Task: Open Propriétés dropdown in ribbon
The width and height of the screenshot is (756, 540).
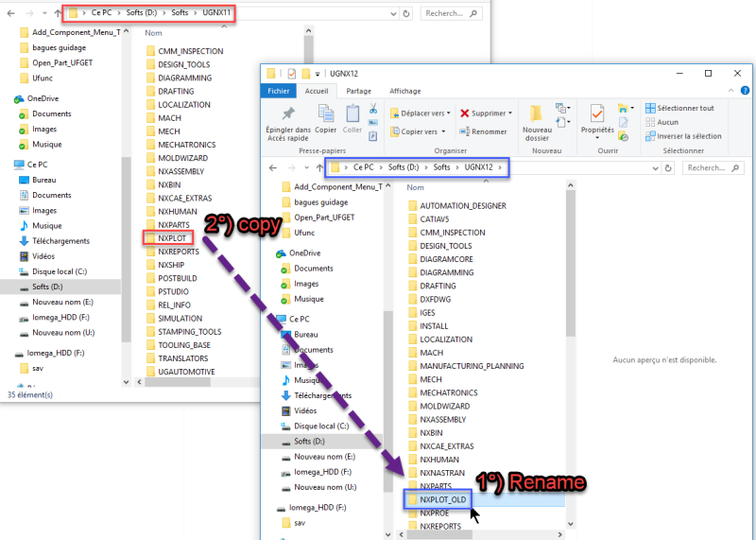Action: pos(597,138)
